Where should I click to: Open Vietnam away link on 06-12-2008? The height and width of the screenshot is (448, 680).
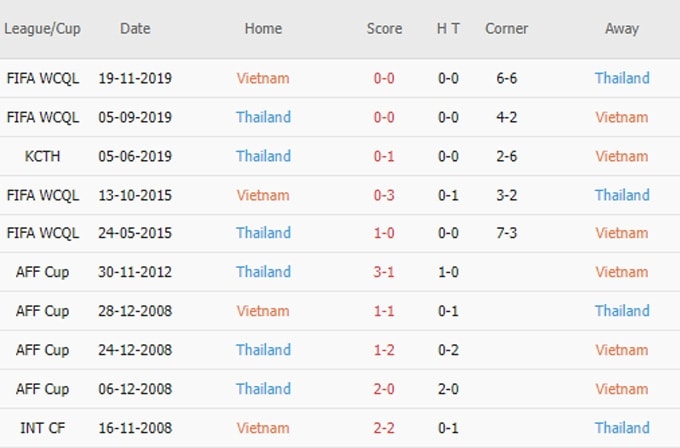tap(622, 389)
